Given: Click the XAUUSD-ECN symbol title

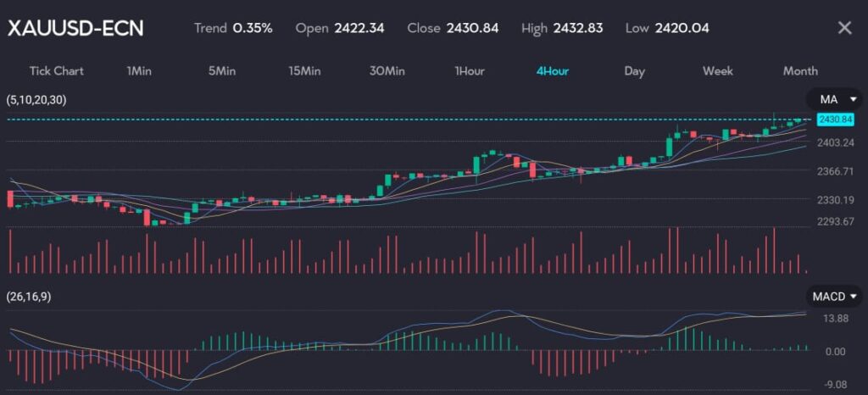Looking at the screenshot, I should click(75, 28).
